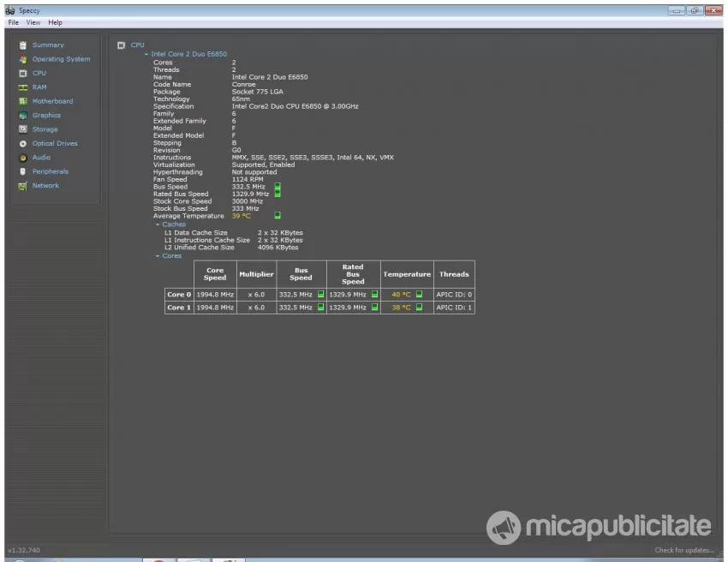Click Core 0 Bus Speed graph icon
This screenshot has height=562, width=728.
point(320,294)
